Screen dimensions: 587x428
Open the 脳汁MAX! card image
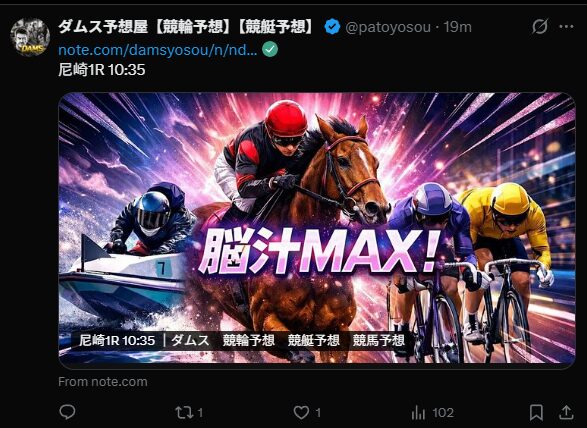point(317,228)
